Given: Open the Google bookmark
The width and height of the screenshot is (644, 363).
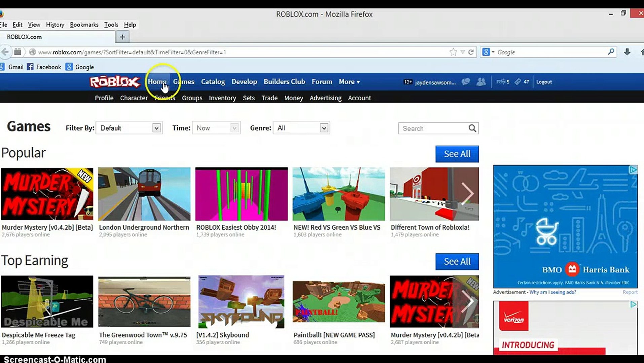Looking at the screenshot, I should [x=80, y=67].
